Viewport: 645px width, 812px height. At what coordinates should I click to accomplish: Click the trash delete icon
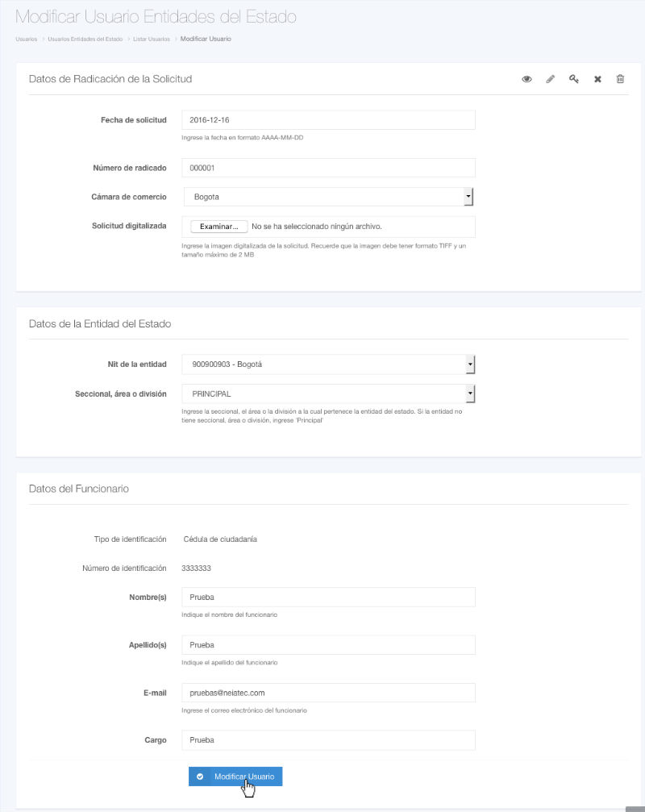point(620,79)
